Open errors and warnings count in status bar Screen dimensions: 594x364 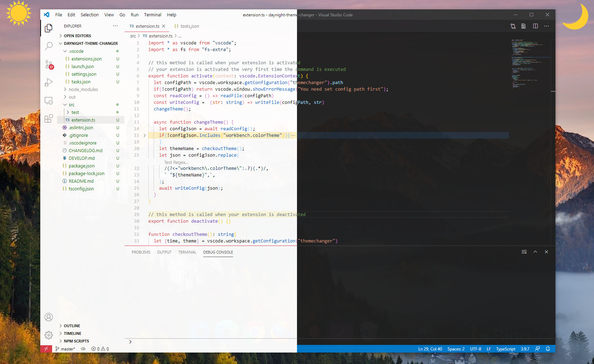[100, 349]
